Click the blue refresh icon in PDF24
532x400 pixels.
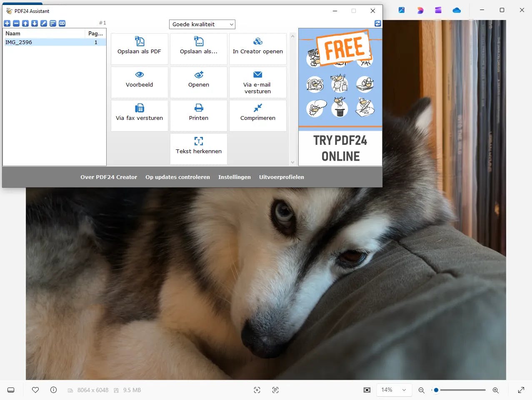point(378,23)
